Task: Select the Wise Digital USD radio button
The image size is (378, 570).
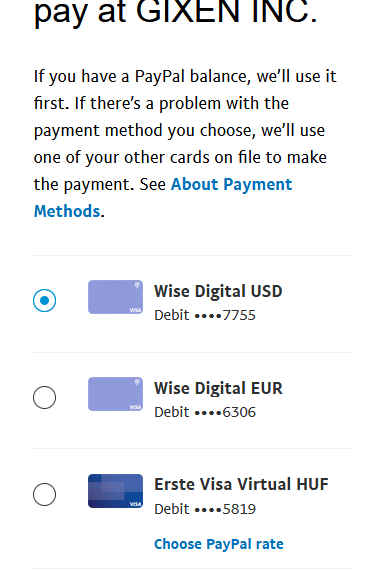Action: [x=44, y=300]
